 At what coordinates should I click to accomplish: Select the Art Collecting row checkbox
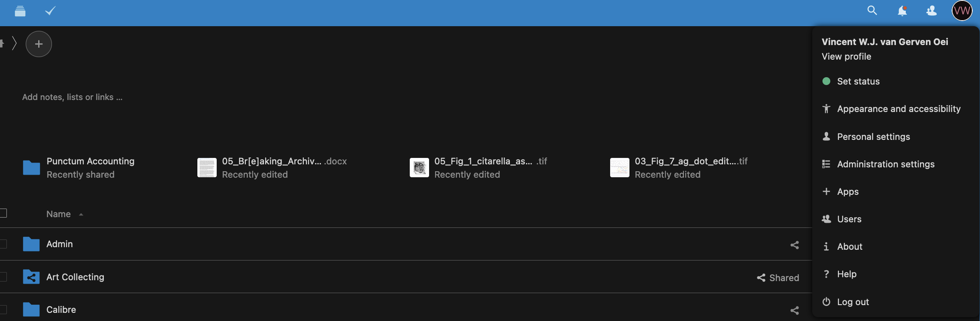click(3, 277)
